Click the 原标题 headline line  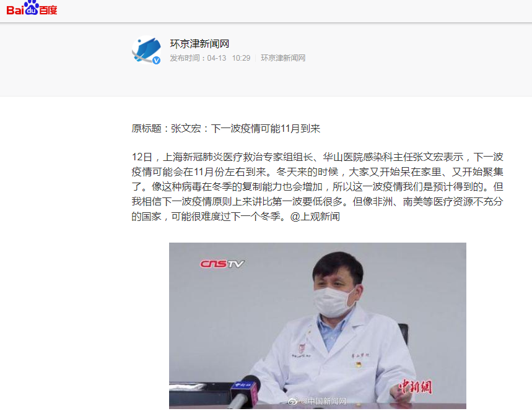(x=226, y=129)
